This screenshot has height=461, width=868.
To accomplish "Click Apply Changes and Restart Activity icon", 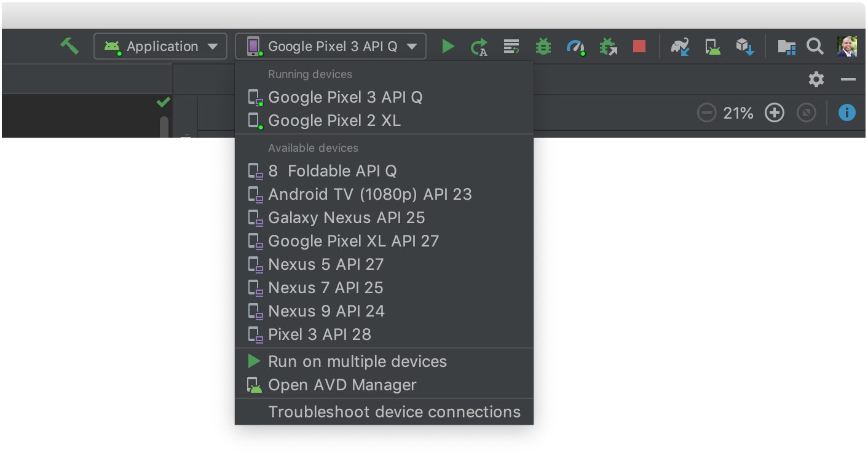I will pyautogui.click(x=479, y=46).
